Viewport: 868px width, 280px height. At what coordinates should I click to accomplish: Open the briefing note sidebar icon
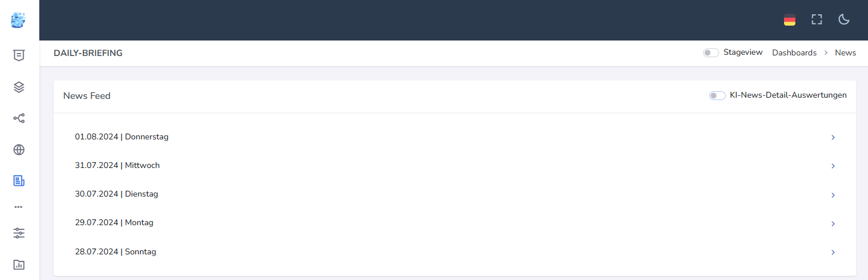19,55
